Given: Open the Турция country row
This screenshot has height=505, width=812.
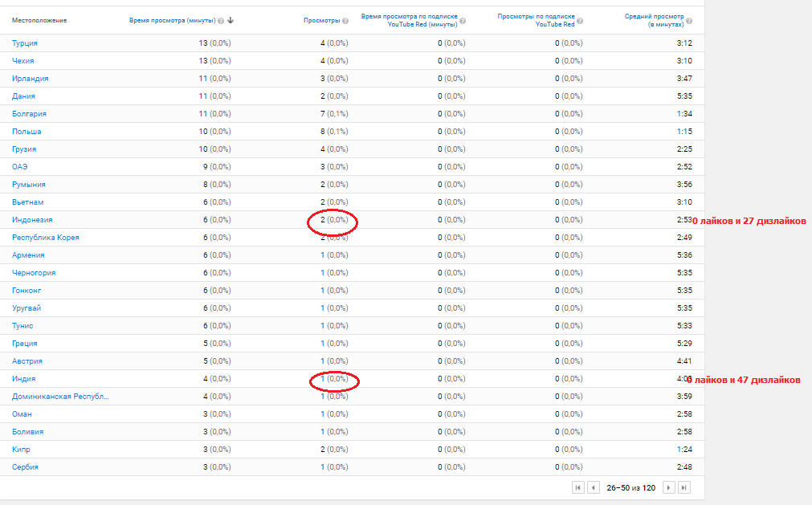Looking at the screenshot, I should pyautogui.click(x=25, y=43).
